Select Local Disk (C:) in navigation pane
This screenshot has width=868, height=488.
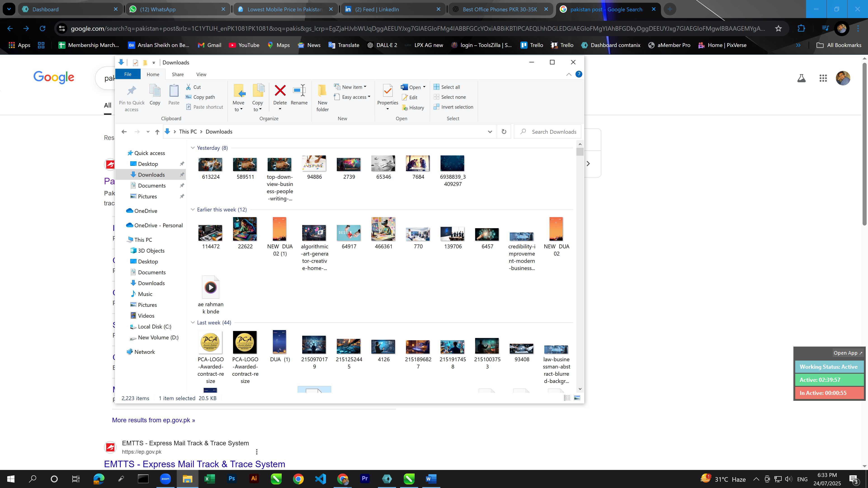coord(151,327)
